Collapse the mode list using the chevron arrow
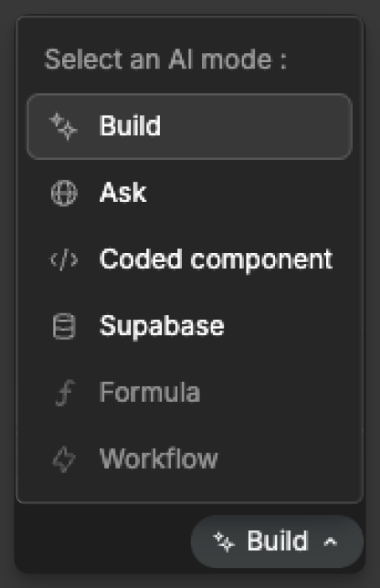Viewport: 380px width, 588px height. coord(330,542)
